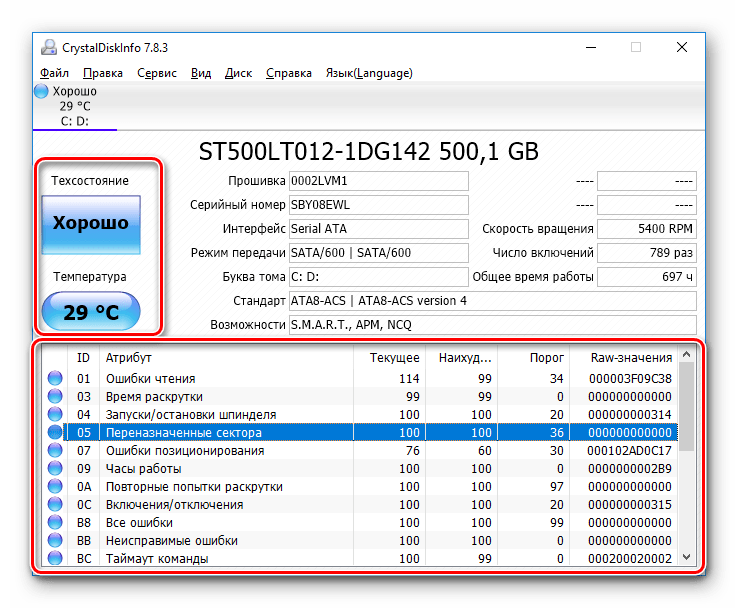Select the Таймаут команды attribute row
Image resolution: width=738 pixels, height=608 pixels.
(360, 558)
